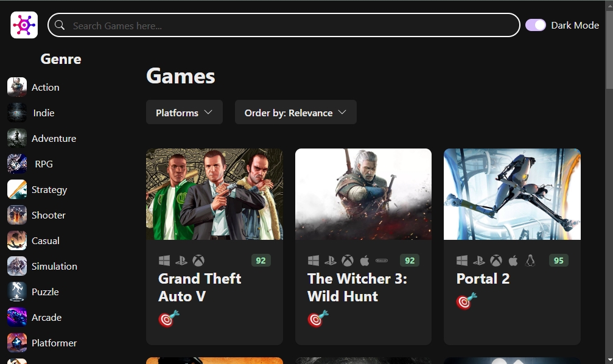Focus the Search Games input field

[x=284, y=25]
